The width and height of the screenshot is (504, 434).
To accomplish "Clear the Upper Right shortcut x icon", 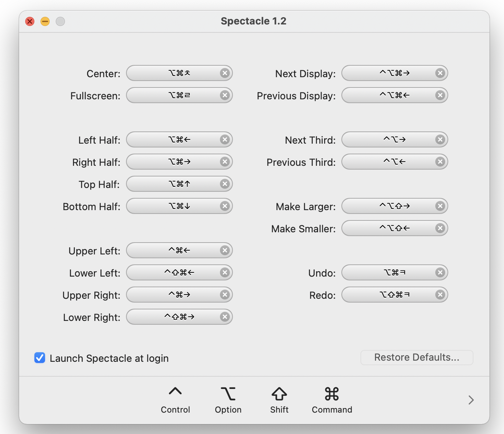I will (x=225, y=295).
